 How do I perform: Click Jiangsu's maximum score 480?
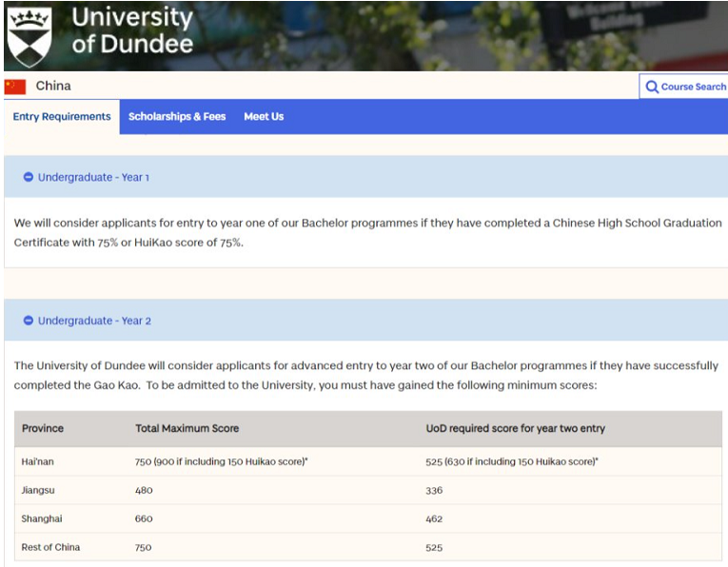click(x=144, y=490)
